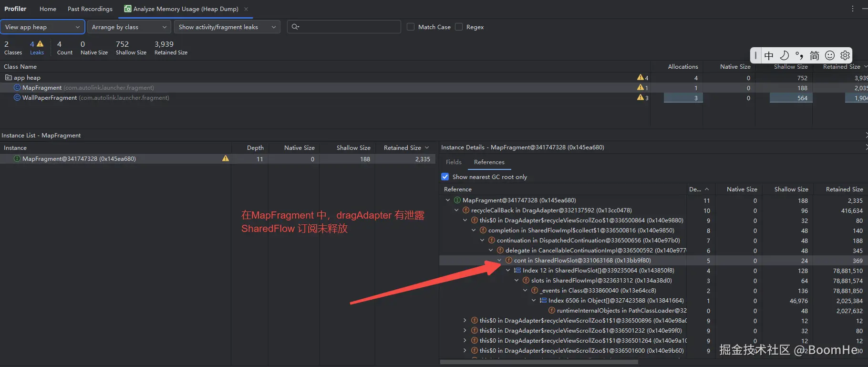
Task: Collapse cont in SharedFlowSlot node
Action: (499, 261)
